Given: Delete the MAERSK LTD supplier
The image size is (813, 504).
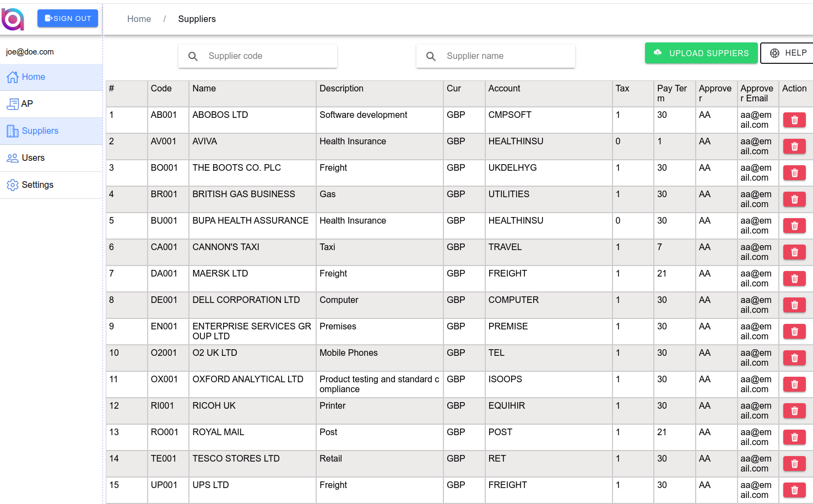Looking at the screenshot, I should coord(794,279).
